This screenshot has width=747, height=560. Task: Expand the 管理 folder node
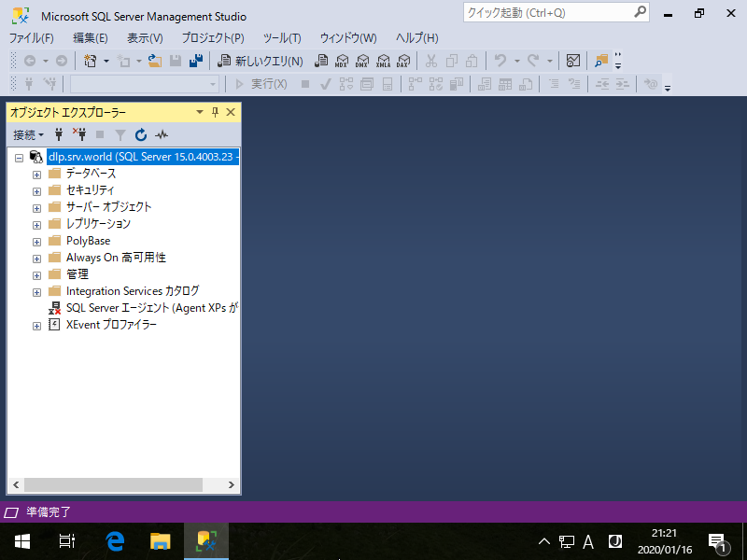36,275
